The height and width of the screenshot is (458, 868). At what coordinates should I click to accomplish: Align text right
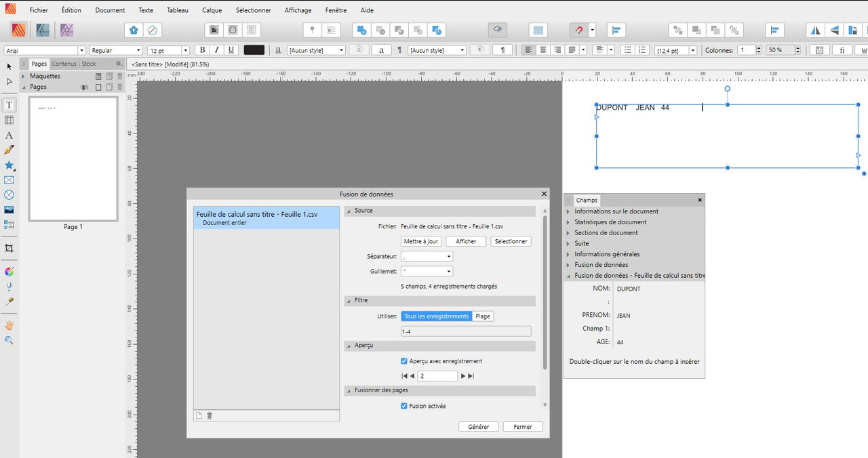(557, 50)
